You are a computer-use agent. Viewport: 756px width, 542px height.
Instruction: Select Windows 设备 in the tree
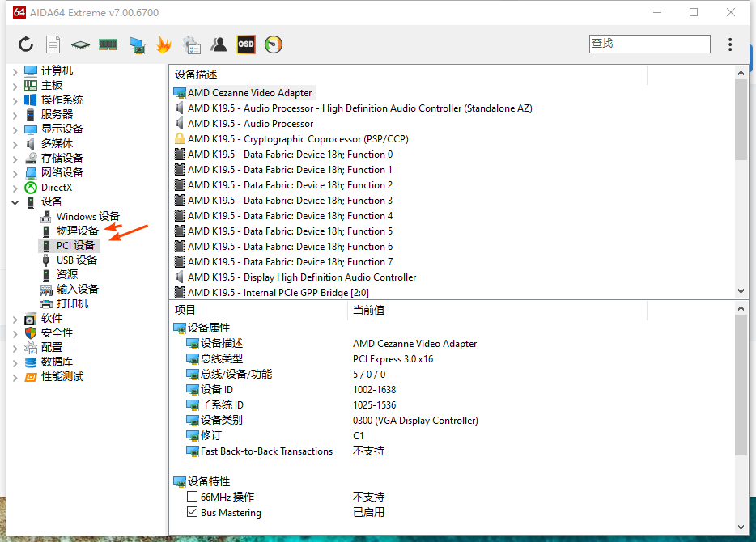click(x=87, y=216)
